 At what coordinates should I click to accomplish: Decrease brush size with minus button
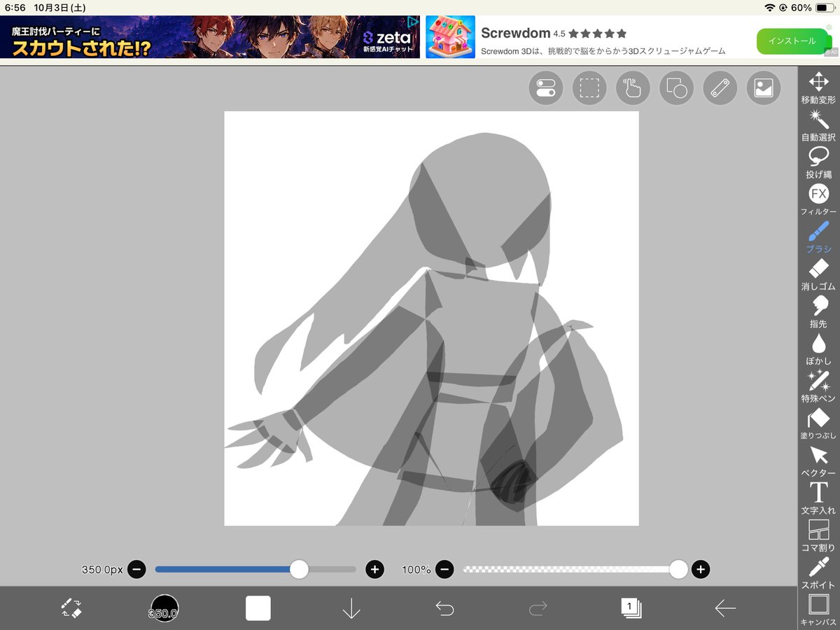click(x=137, y=569)
